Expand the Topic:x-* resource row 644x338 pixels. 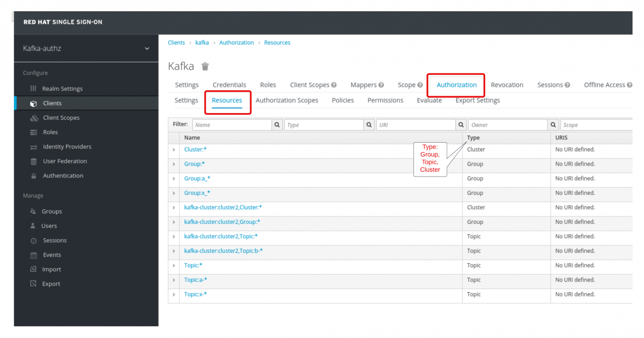[x=174, y=295]
